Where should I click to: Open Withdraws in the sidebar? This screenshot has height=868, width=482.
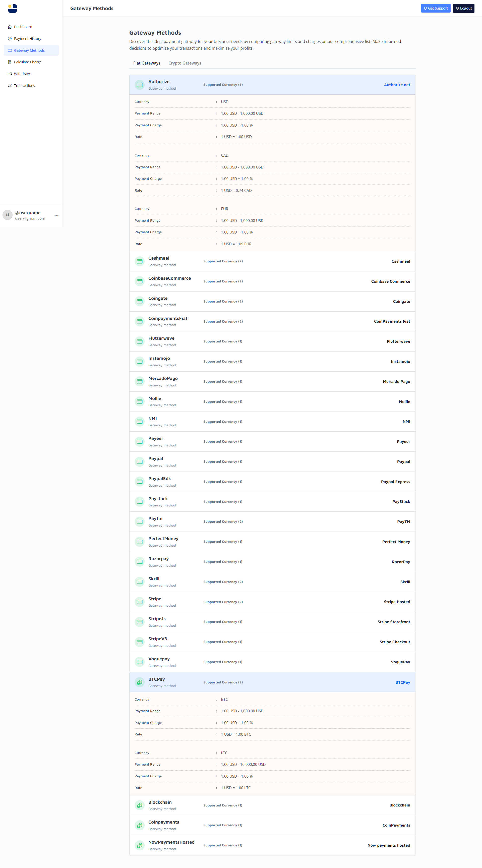coord(31,74)
